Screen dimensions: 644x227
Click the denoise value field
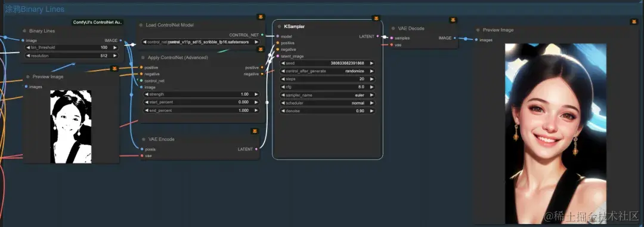(327, 111)
